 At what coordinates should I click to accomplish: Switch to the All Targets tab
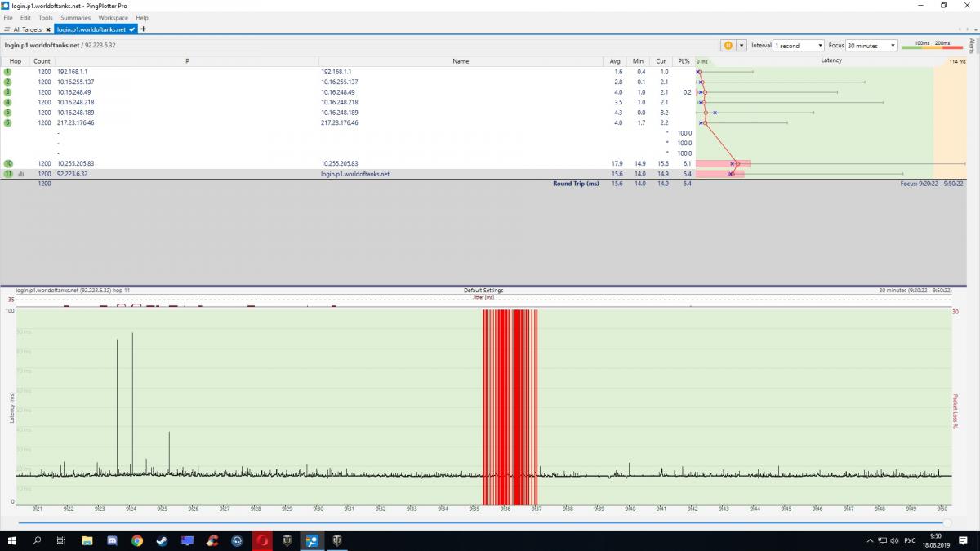26,29
